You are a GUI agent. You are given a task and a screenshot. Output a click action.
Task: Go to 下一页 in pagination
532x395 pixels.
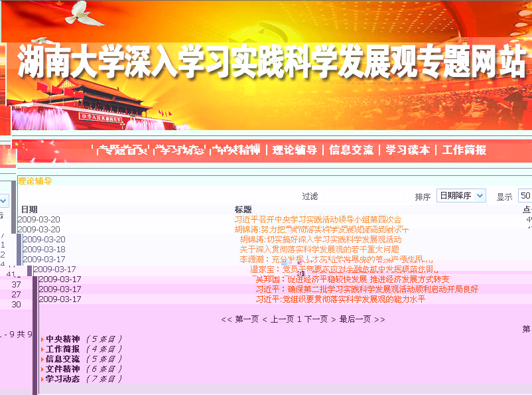pos(316,319)
